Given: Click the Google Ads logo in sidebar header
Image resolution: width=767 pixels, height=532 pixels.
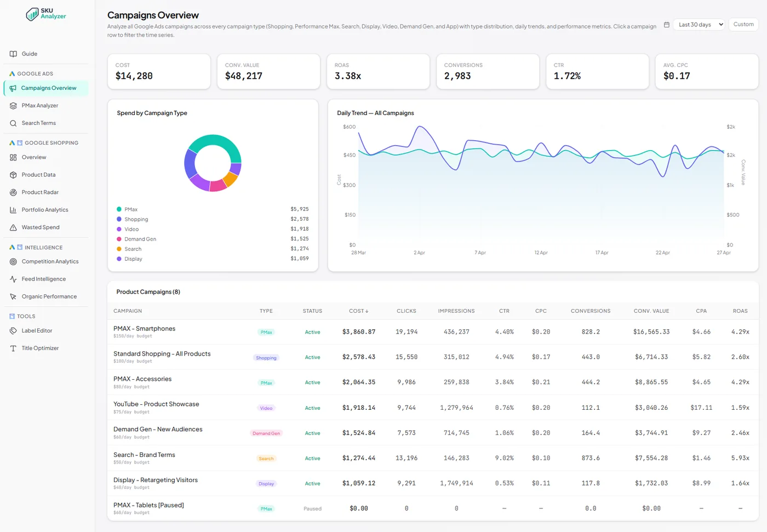Looking at the screenshot, I should (12, 73).
